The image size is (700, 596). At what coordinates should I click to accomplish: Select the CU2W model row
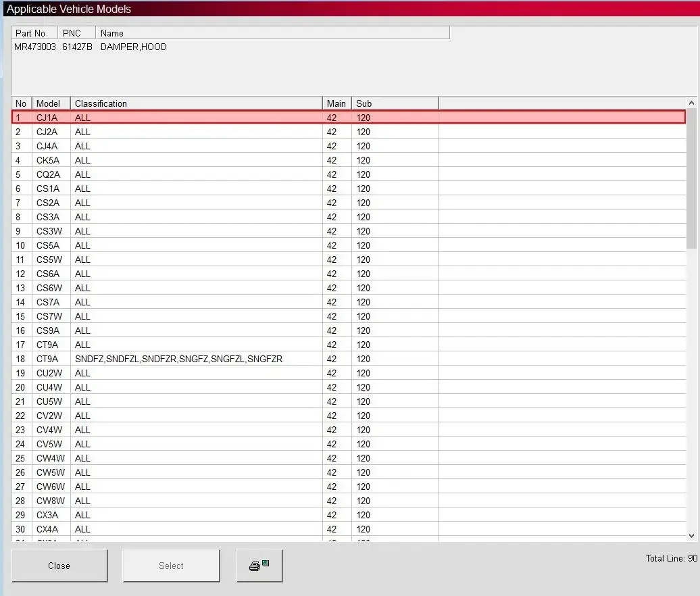(348, 373)
